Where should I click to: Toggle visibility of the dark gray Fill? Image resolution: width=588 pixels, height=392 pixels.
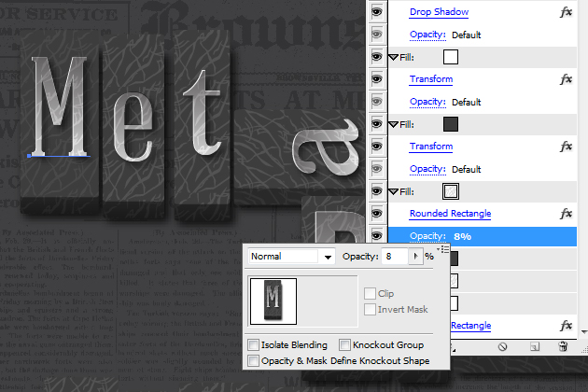(376, 124)
